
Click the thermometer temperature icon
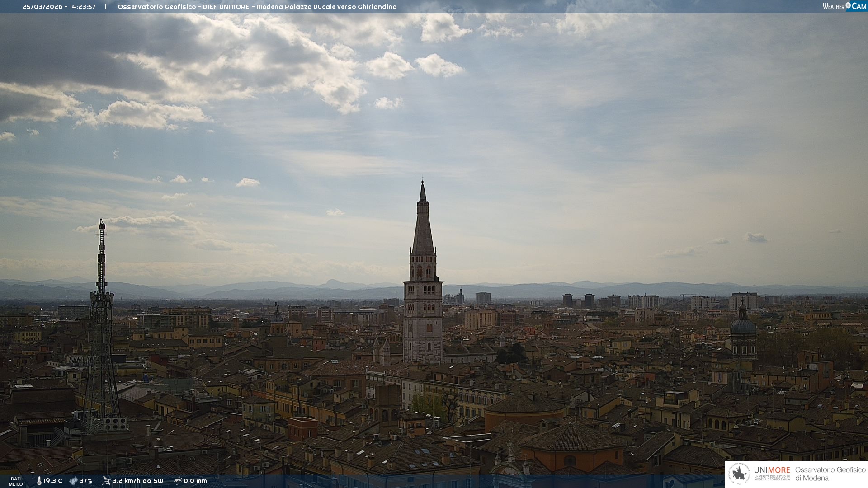coord(39,481)
